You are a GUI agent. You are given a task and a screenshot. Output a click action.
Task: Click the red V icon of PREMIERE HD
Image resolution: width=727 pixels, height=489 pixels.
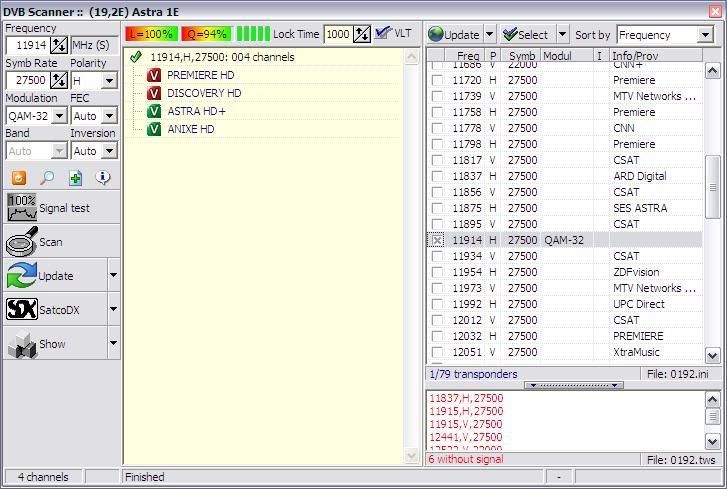154,75
